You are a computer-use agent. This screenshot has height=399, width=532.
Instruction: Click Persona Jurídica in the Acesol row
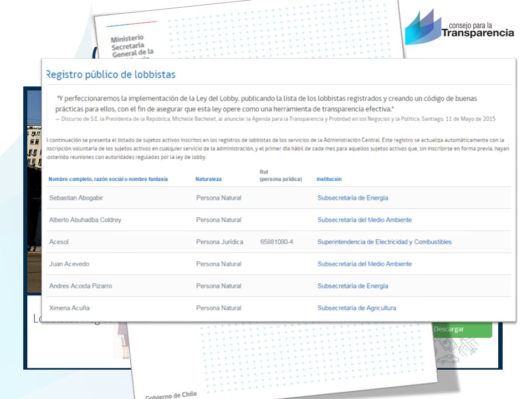coord(219,242)
